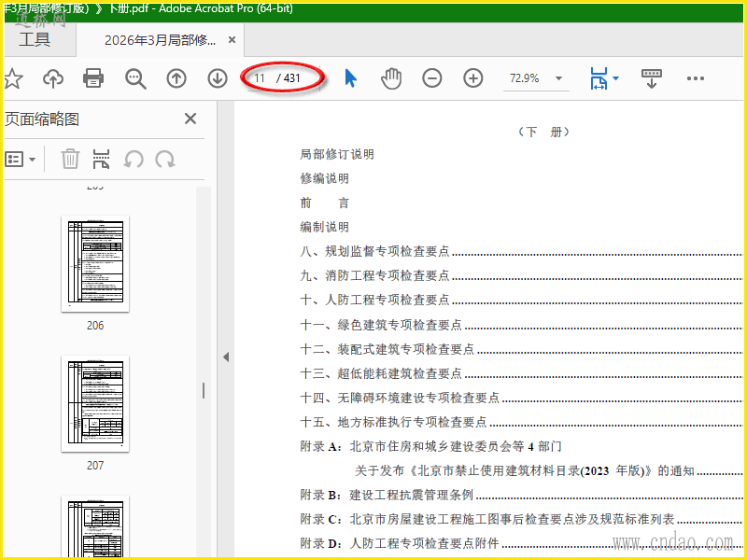Close the 页面缩略图 panel
This screenshot has width=747, height=560.
point(190,119)
